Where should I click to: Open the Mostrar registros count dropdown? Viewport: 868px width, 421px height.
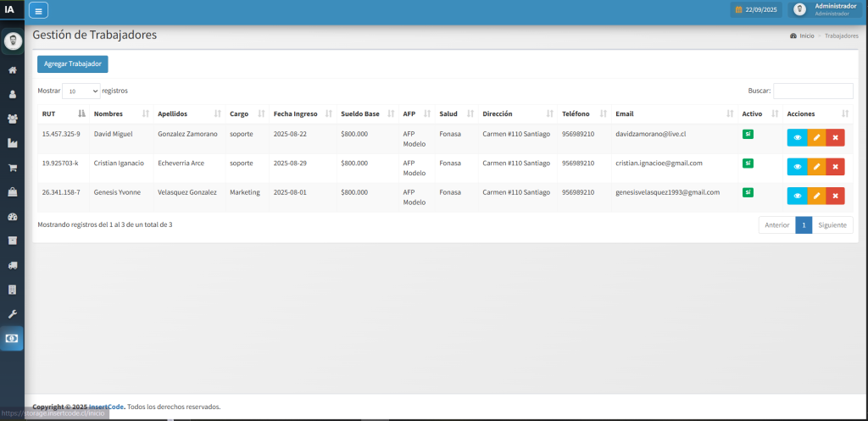pos(81,91)
